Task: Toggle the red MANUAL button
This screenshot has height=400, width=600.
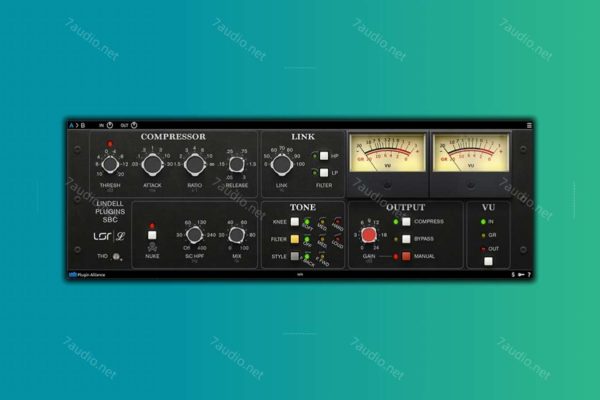Action: [x=406, y=256]
